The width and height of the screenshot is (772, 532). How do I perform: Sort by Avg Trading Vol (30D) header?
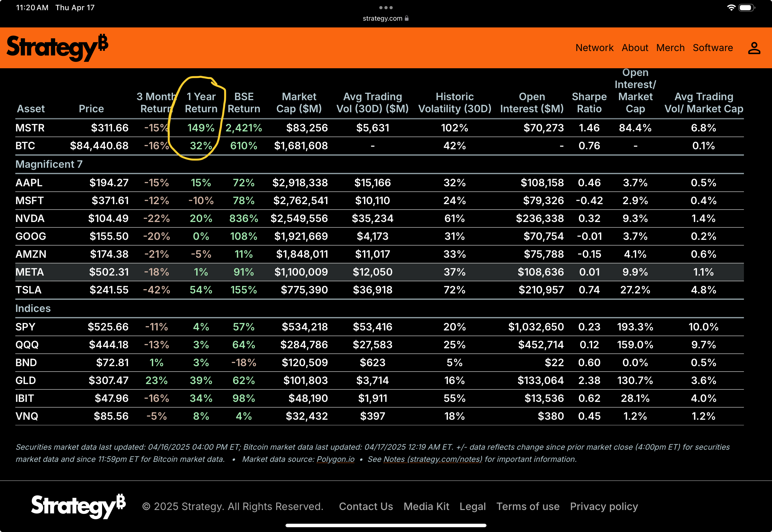[372, 103]
